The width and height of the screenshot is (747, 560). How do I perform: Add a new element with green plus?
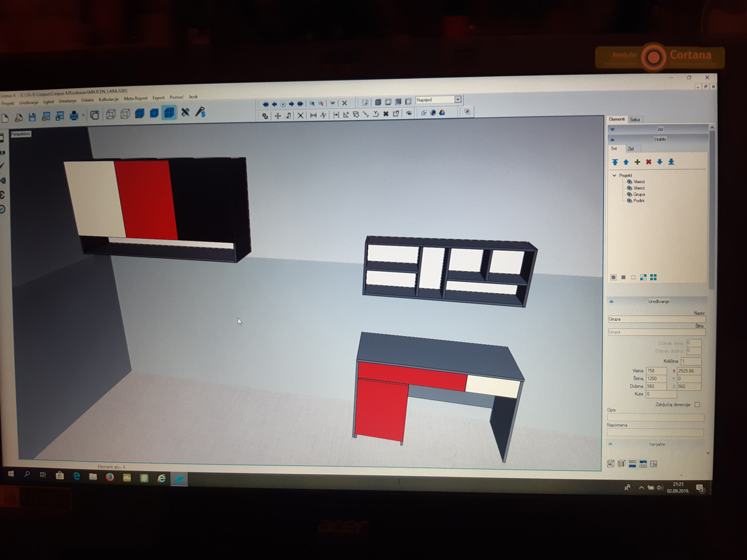click(637, 162)
